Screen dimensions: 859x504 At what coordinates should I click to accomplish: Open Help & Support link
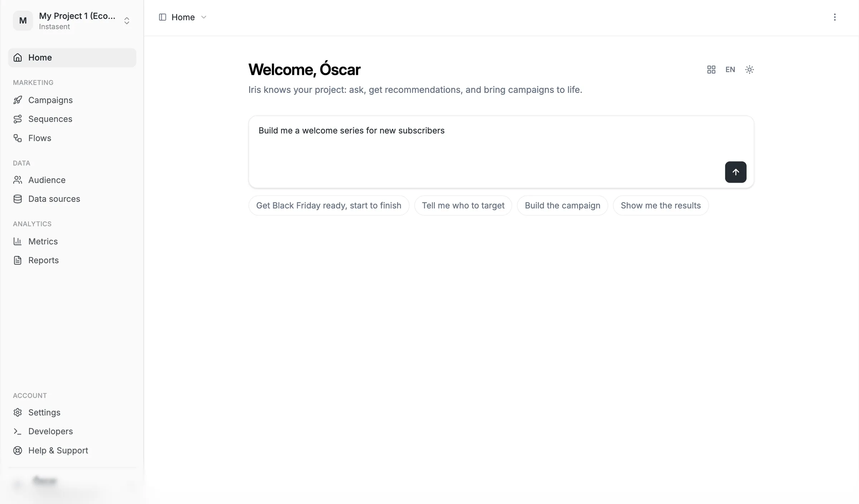[72, 450]
